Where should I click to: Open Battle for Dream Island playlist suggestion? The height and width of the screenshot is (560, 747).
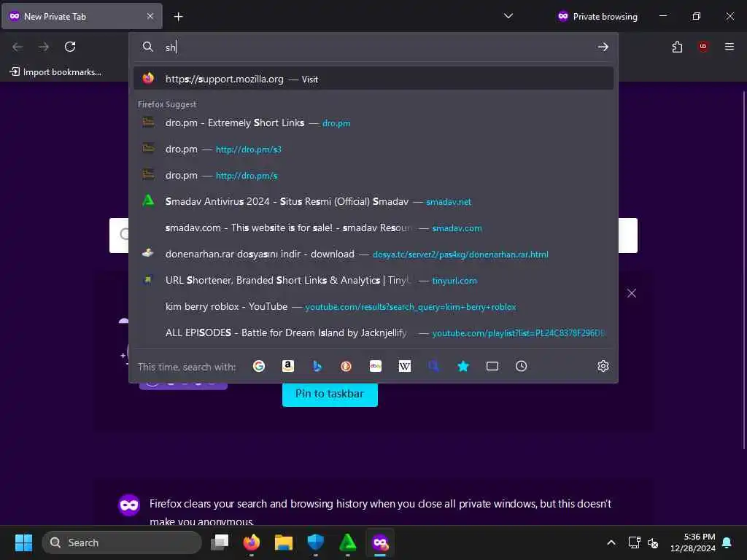[x=373, y=332]
